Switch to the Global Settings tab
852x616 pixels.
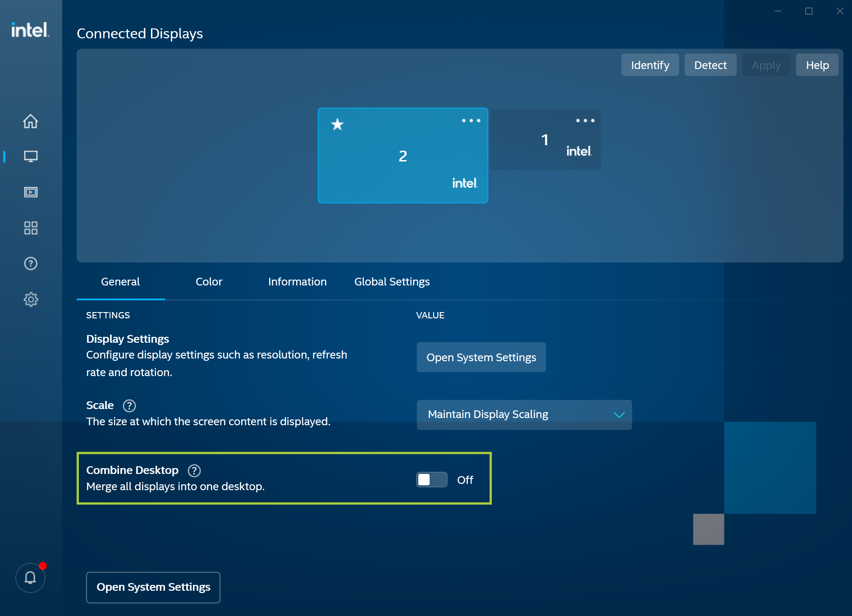click(x=392, y=282)
